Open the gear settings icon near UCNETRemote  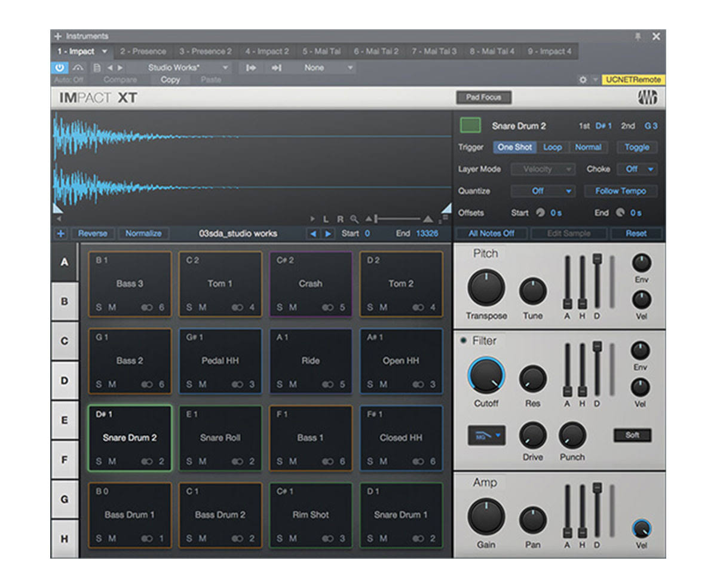pyautogui.click(x=583, y=79)
